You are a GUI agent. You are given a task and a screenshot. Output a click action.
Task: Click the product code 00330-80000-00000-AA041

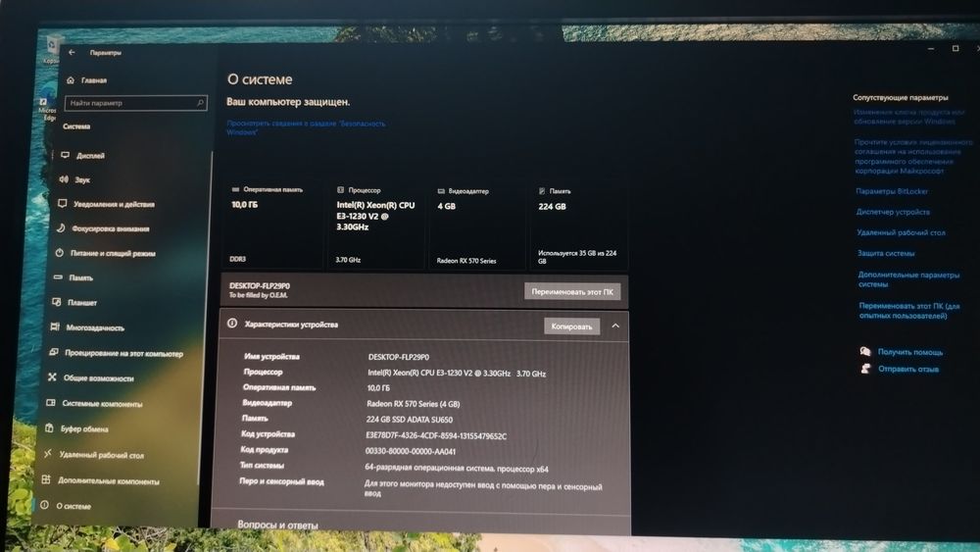tap(411, 451)
